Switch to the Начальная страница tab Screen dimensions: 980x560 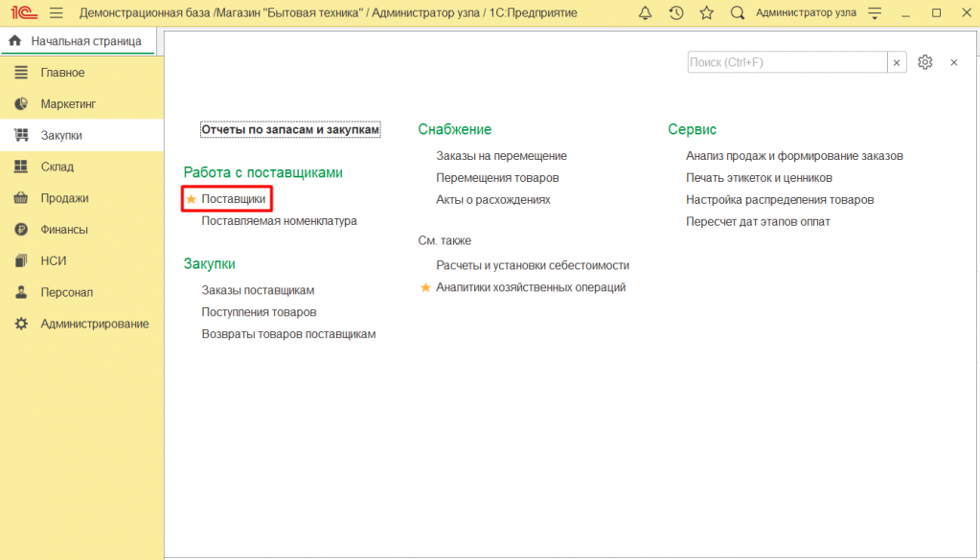pos(77,41)
